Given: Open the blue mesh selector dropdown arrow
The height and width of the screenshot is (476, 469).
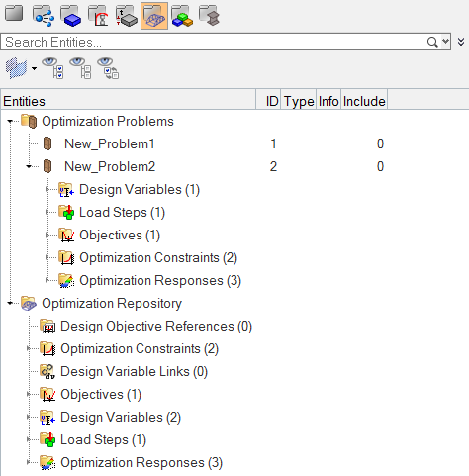Looking at the screenshot, I should 34,68.
